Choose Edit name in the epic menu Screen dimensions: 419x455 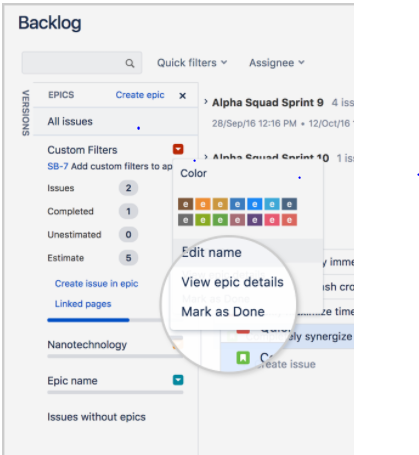211,252
